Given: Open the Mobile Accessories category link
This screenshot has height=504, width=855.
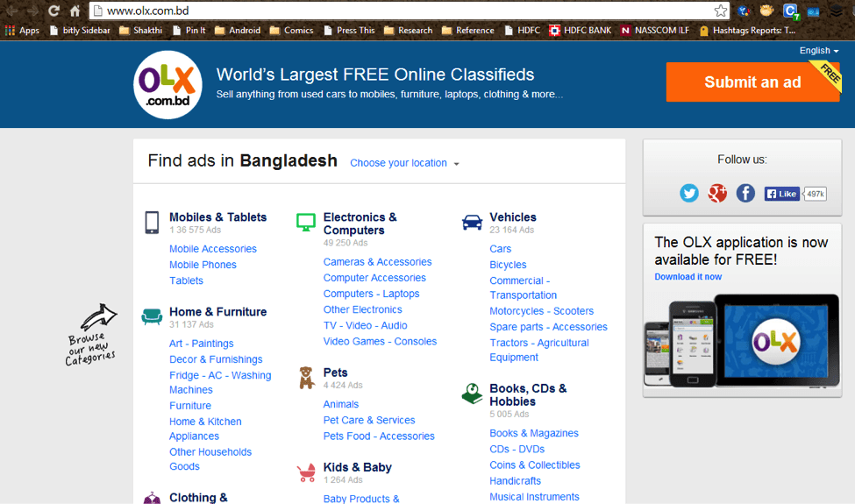Looking at the screenshot, I should 213,249.
